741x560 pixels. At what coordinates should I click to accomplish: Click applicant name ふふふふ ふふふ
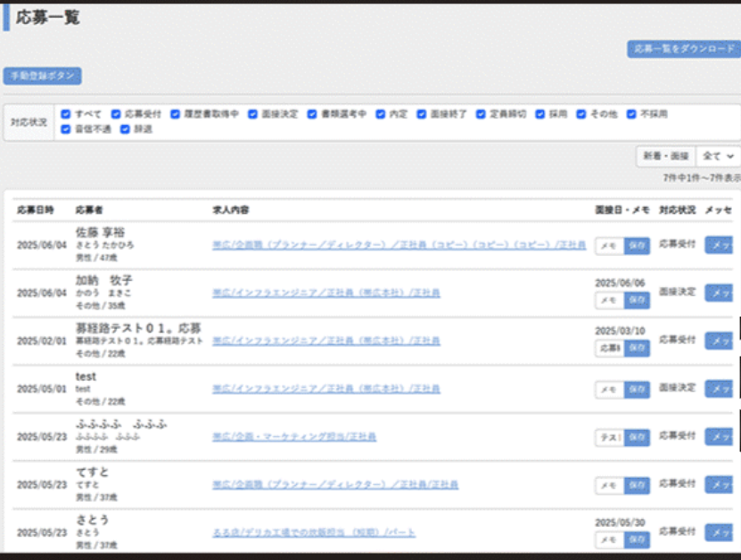121,424
